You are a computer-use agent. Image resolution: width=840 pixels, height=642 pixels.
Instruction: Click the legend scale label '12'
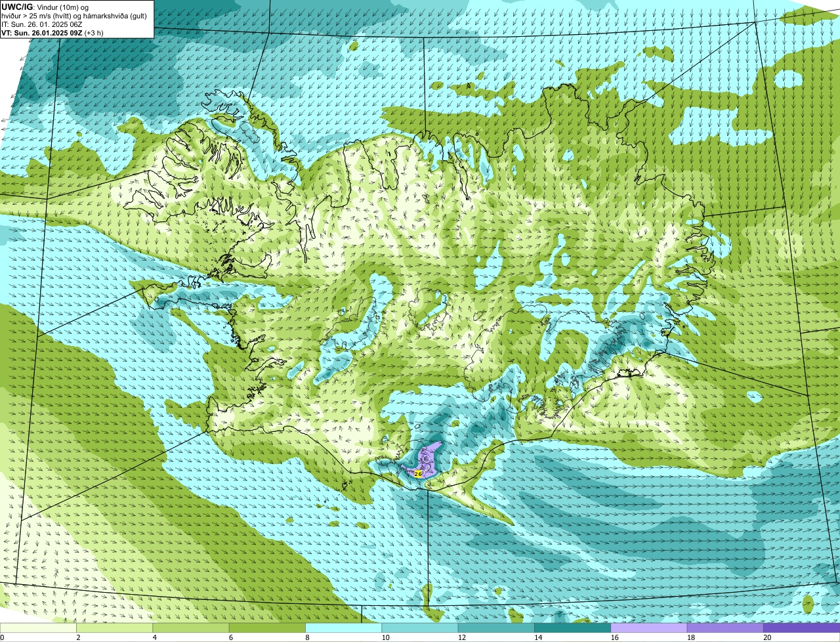coord(461,637)
